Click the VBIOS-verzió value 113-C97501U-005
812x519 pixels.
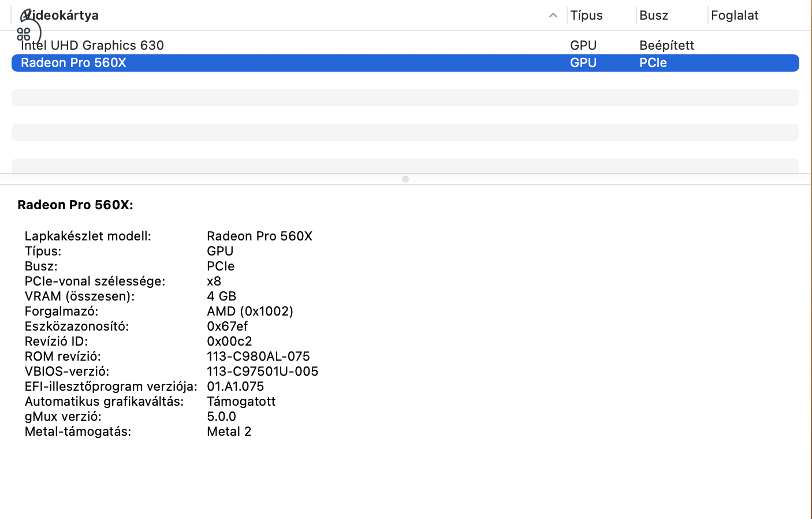[263, 372]
